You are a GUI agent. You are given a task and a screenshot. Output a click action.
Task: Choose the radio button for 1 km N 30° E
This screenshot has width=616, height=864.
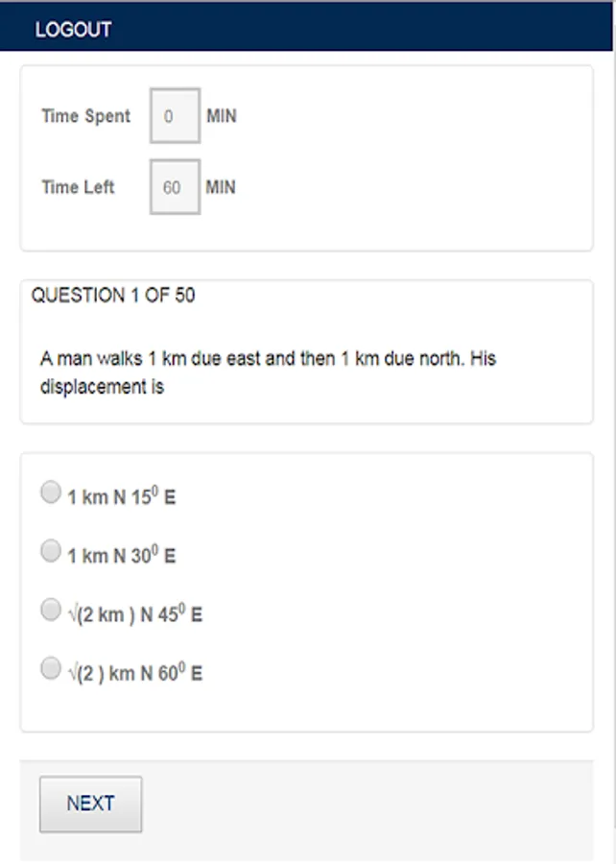(51, 550)
